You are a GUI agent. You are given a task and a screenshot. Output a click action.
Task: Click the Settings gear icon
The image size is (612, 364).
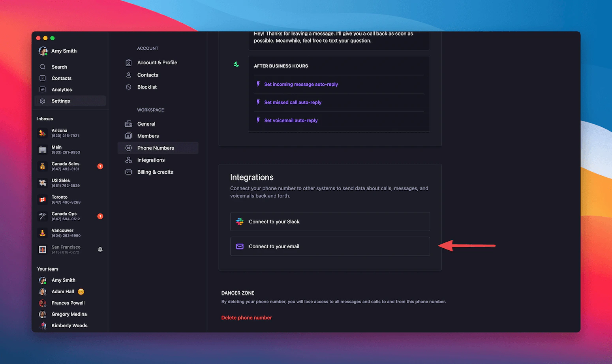tap(43, 101)
